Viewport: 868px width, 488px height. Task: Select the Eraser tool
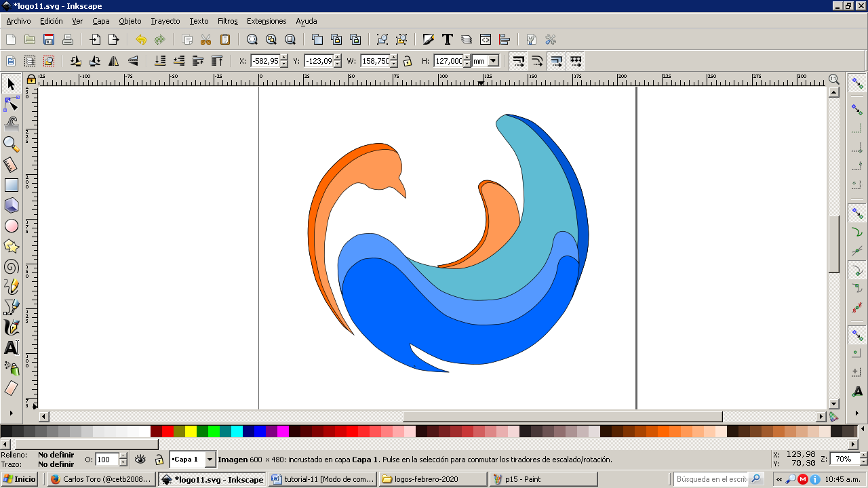point(11,388)
